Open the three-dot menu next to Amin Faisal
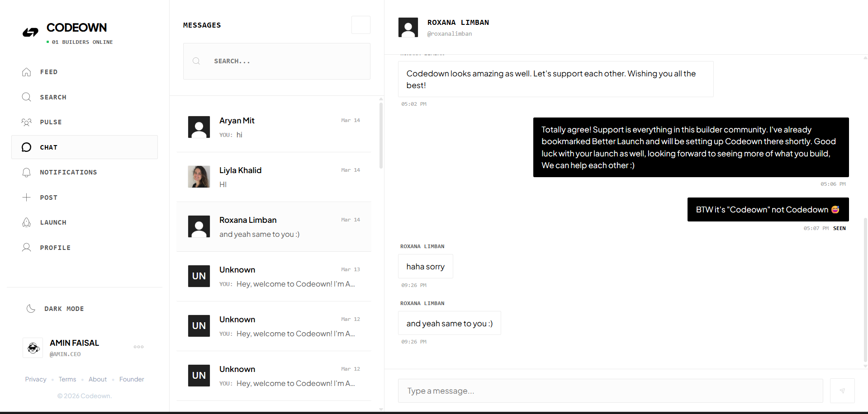This screenshot has width=868, height=414. (x=138, y=347)
